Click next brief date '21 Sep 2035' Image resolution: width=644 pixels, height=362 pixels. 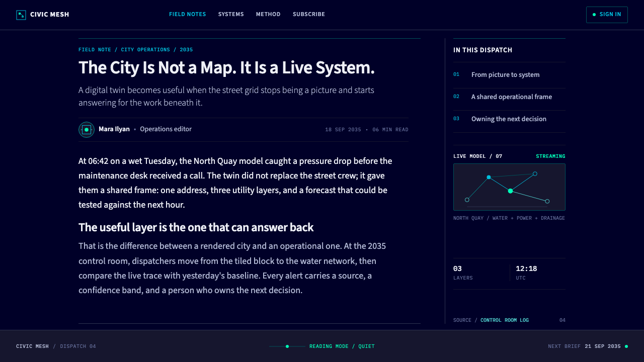603,346
